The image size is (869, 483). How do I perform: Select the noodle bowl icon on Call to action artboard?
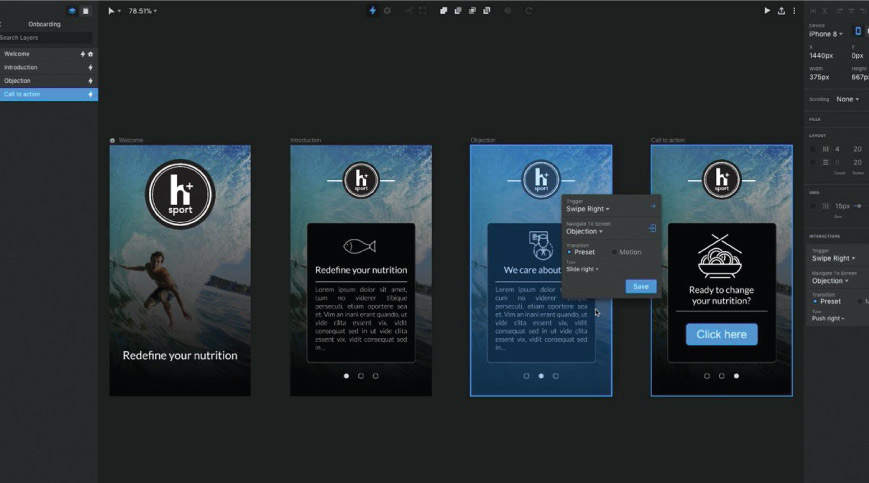pyautogui.click(x=720, y=256)
